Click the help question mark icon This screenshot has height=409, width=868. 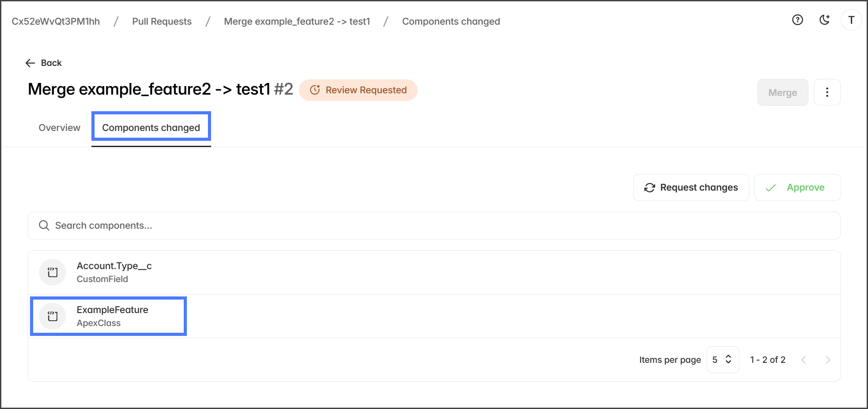tap(798, 20)
